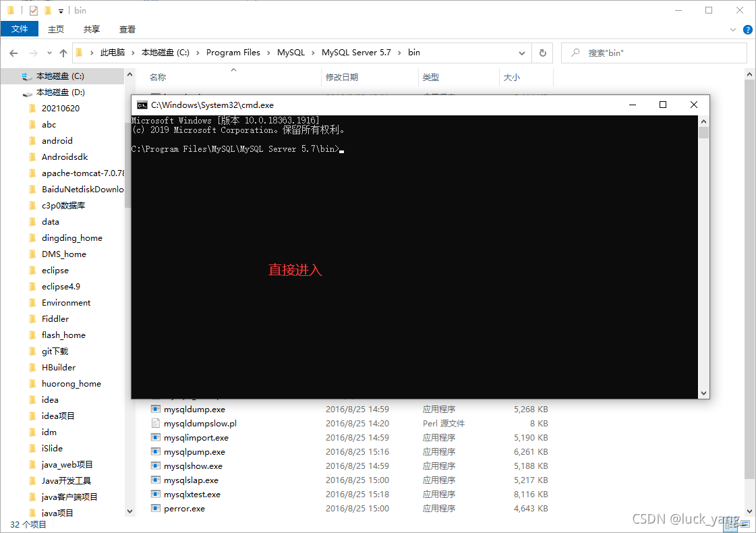Screen dimensions: 756x533
Task: Click the folder icon beside Environment
Action: pos(32,303)
